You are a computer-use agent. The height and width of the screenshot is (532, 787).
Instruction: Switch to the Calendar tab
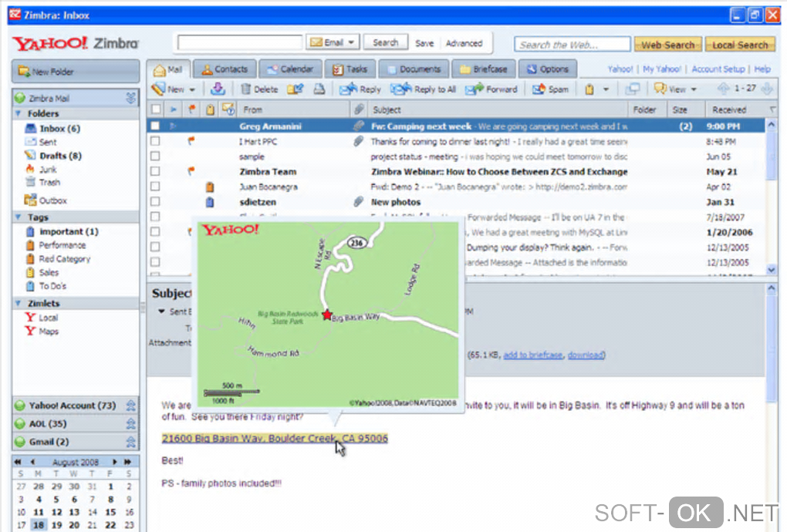[290, 69]
